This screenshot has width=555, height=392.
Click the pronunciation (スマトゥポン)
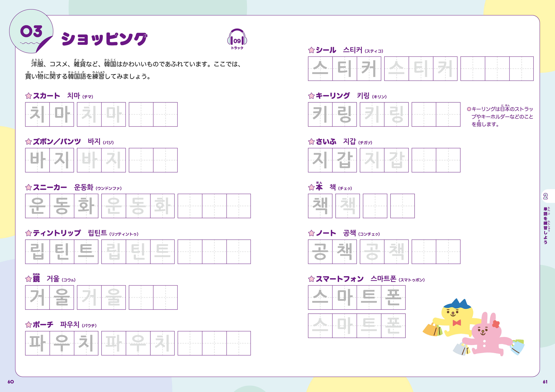coord(411,280)
